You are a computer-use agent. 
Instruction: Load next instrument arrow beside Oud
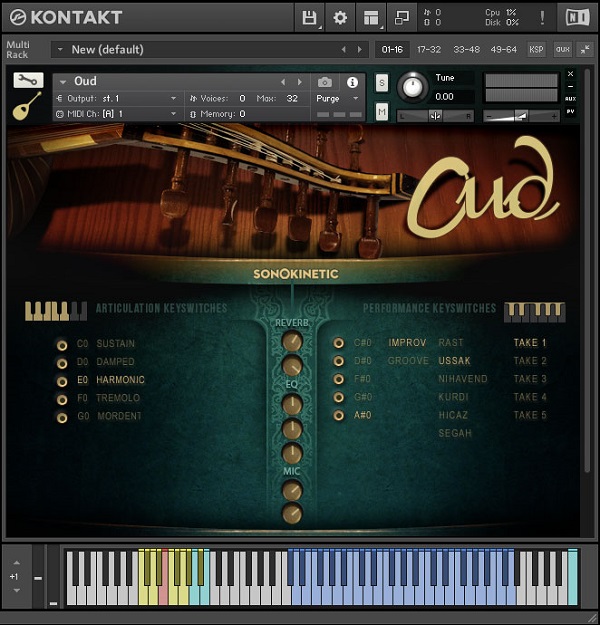point(299,82)
